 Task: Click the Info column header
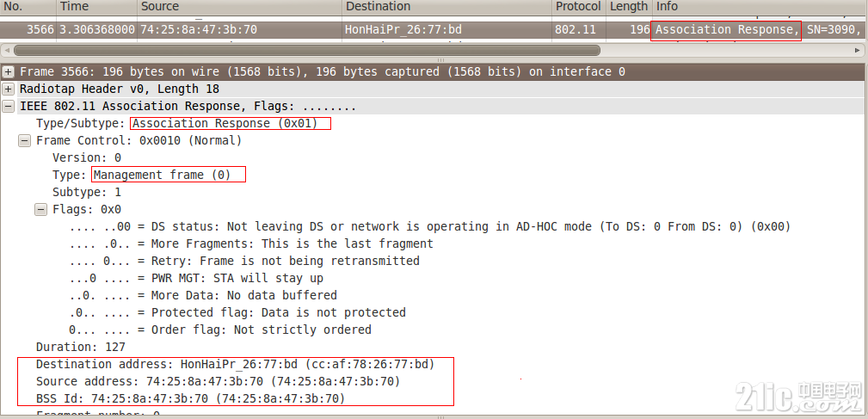[760, 7]
